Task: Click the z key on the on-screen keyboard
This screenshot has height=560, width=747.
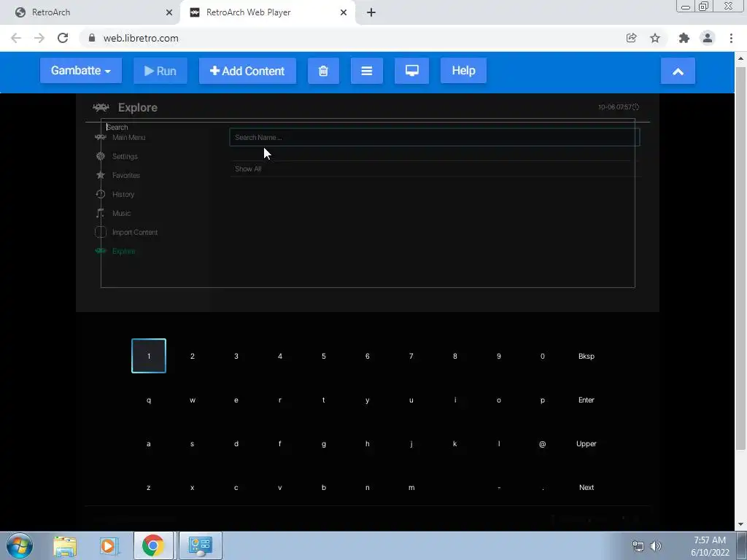Action: [x=149, y=488]
